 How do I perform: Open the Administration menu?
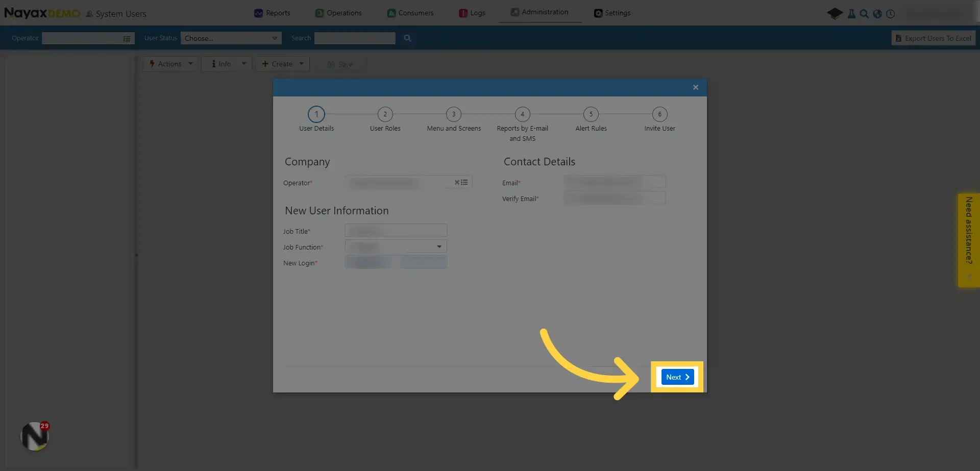pos(540,12)
